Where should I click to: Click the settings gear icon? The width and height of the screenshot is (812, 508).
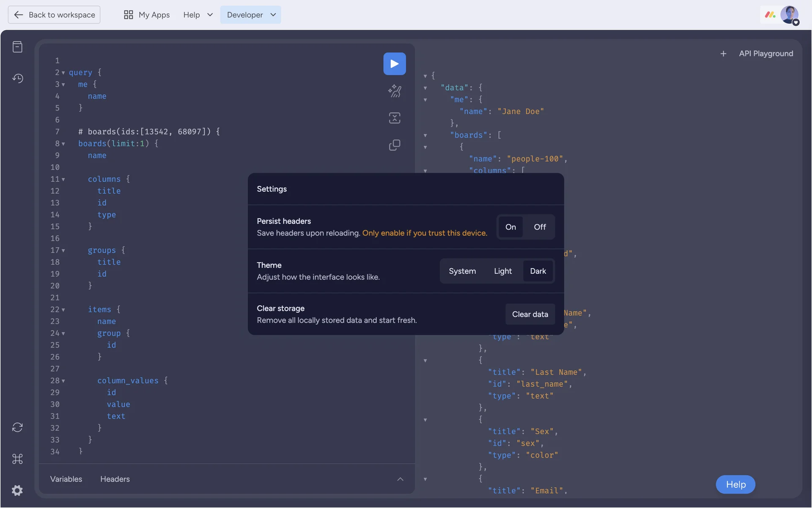17,490
